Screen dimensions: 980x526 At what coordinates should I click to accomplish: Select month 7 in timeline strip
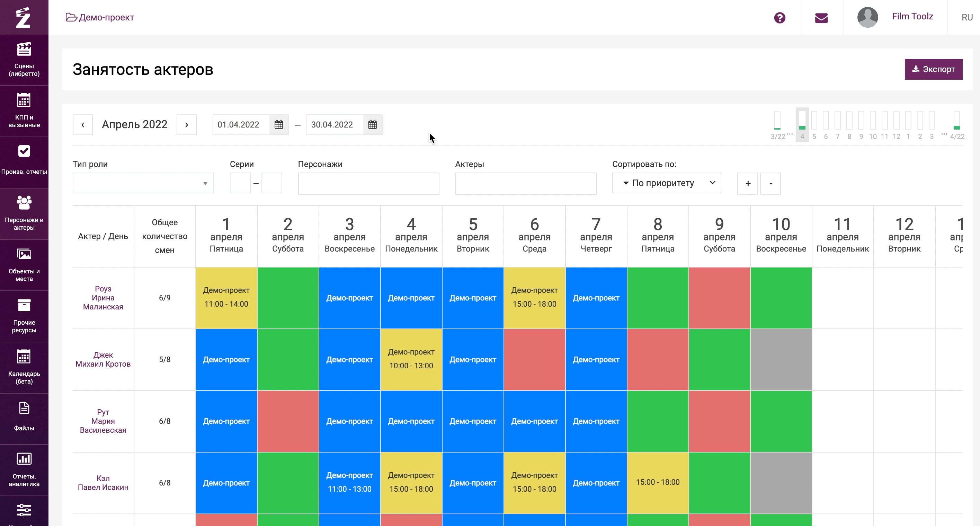click(x=837, y=125)
